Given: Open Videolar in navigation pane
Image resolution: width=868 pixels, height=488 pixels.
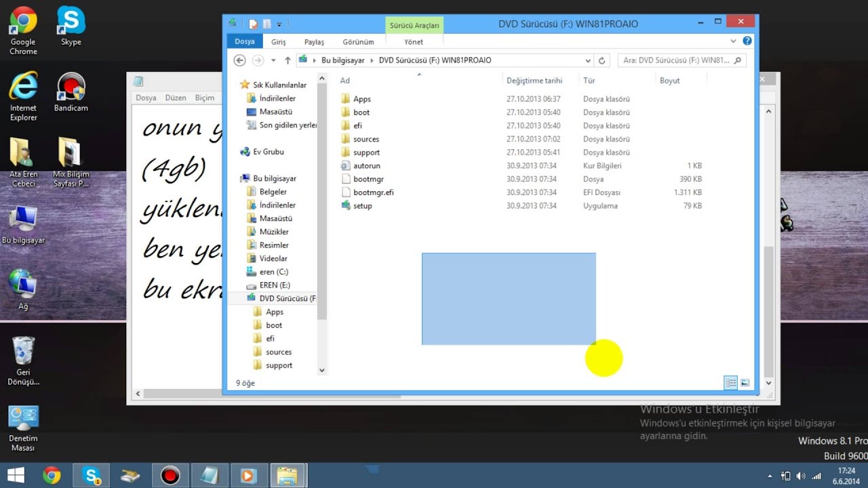Looking at the screenshot, I should [x=273, y=258].
